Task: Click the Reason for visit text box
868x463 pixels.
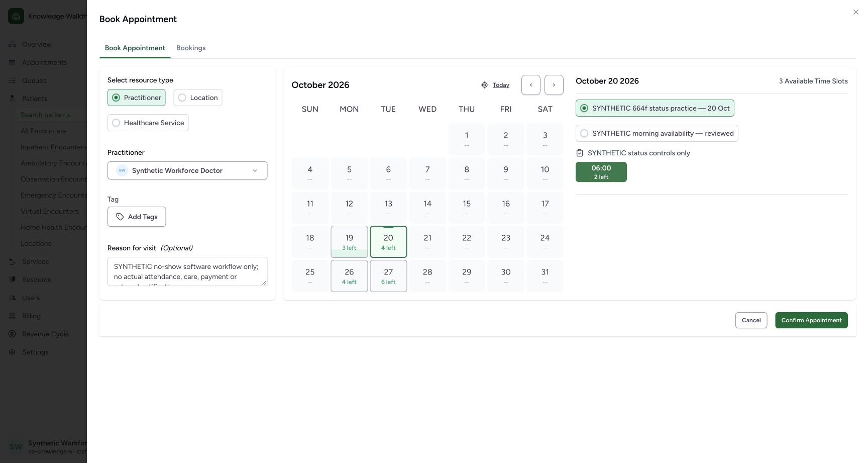Action: click(x=187, y=271)
